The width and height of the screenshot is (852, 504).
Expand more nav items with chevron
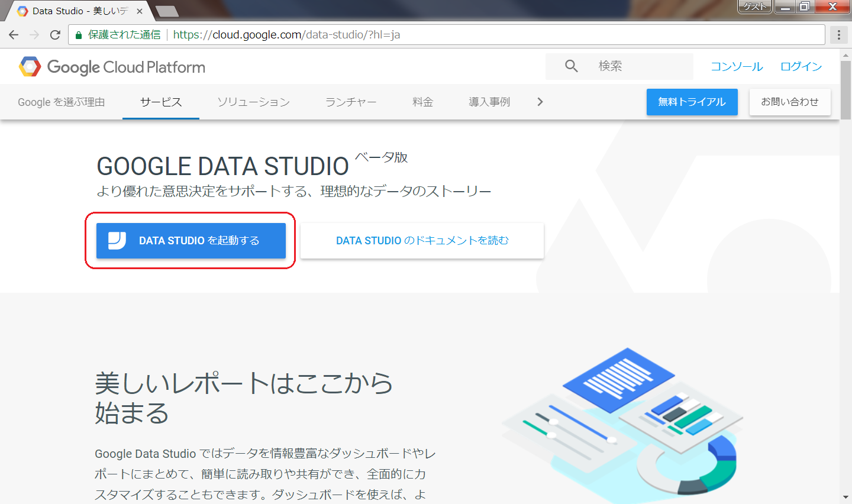[540, 102]
